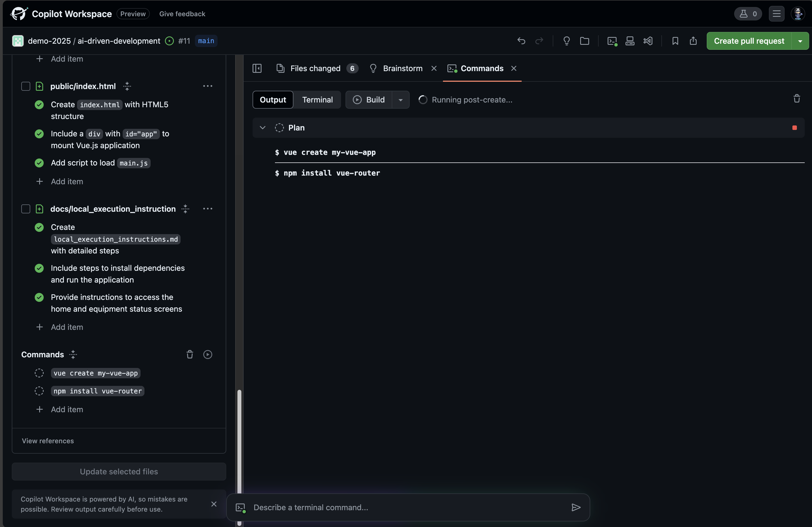The width and height of the screenshot is (812, 527).
Task: Share this workspace session
Action: tap(693, 41)
